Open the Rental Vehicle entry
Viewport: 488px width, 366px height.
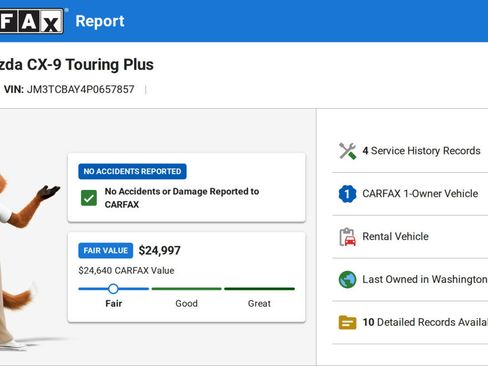(410, 237)
